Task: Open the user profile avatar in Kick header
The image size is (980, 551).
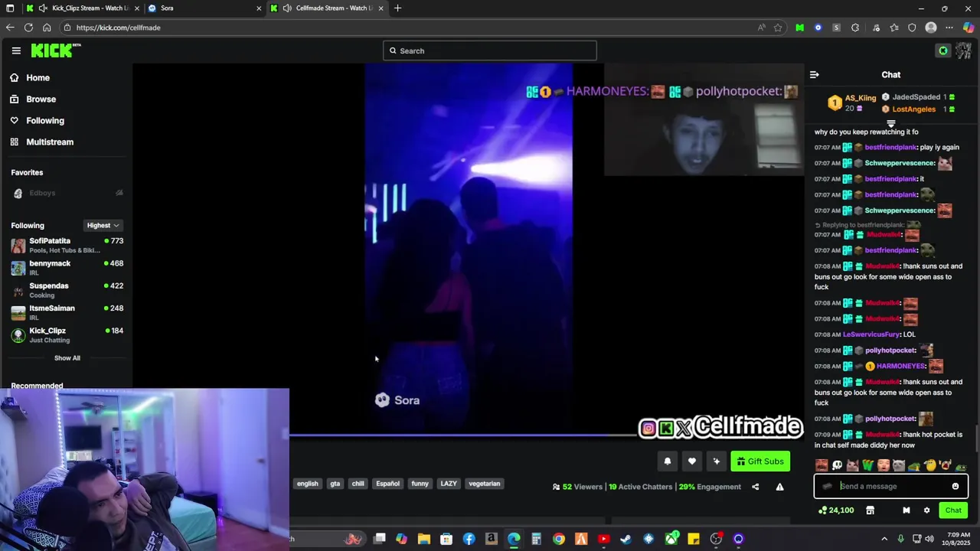Action: click(x=963, y=51)
